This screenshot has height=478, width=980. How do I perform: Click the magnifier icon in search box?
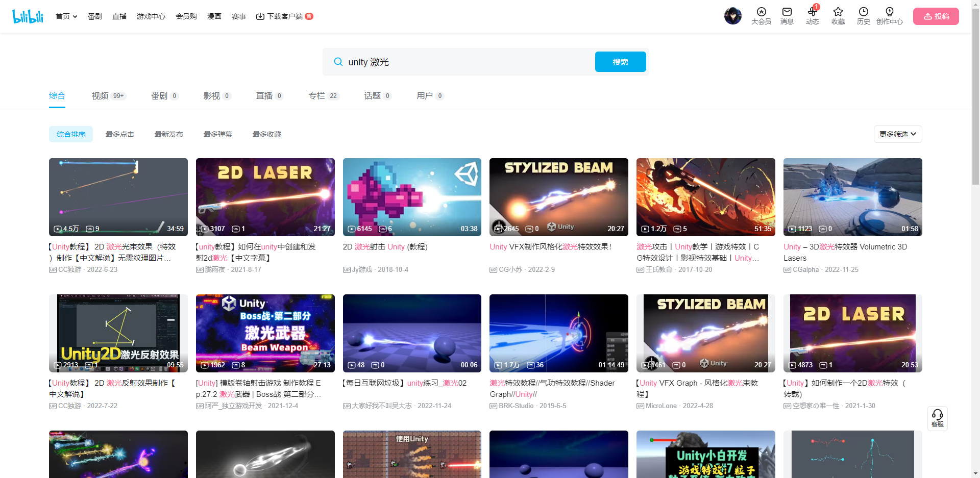pos(338,62)
